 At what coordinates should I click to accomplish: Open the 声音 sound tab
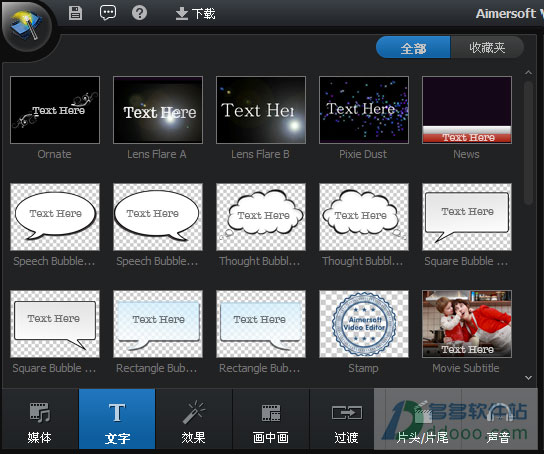pyautogui.click(x=499, y=419)
